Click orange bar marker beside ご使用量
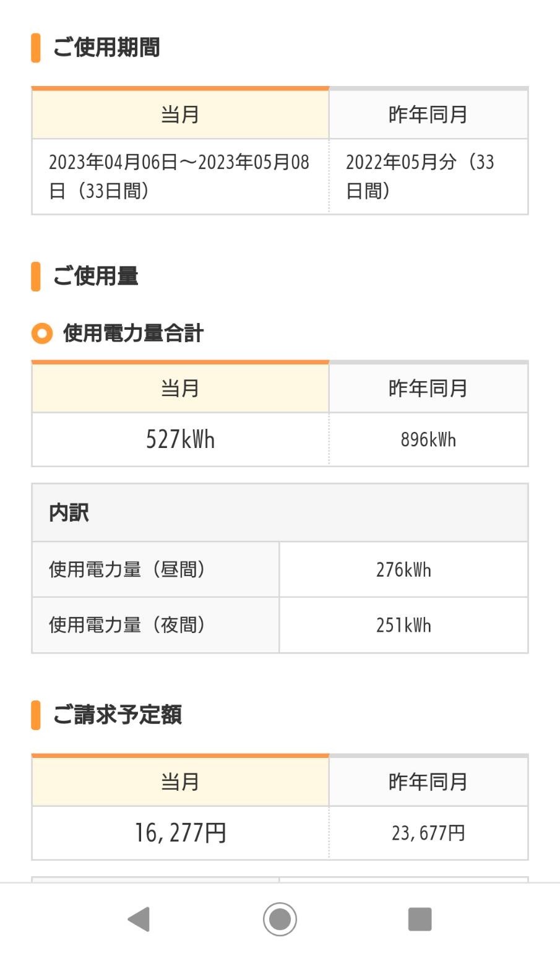560x956 pixels. (x=36, y=277)
